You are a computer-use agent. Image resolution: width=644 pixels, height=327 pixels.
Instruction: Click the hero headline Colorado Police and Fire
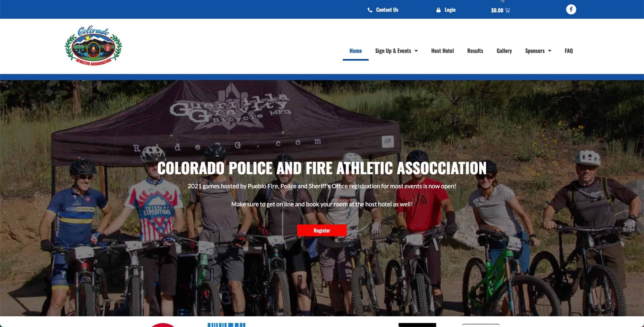322,168
